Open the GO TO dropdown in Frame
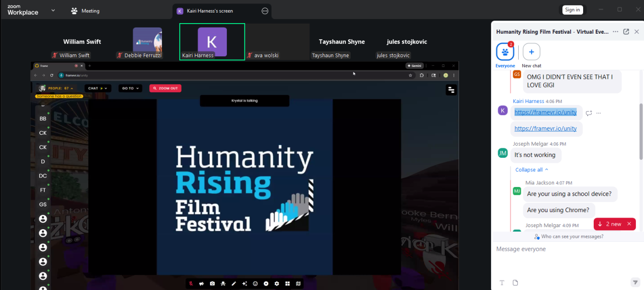This screenshot has height=290, width=644. [130, 88]
